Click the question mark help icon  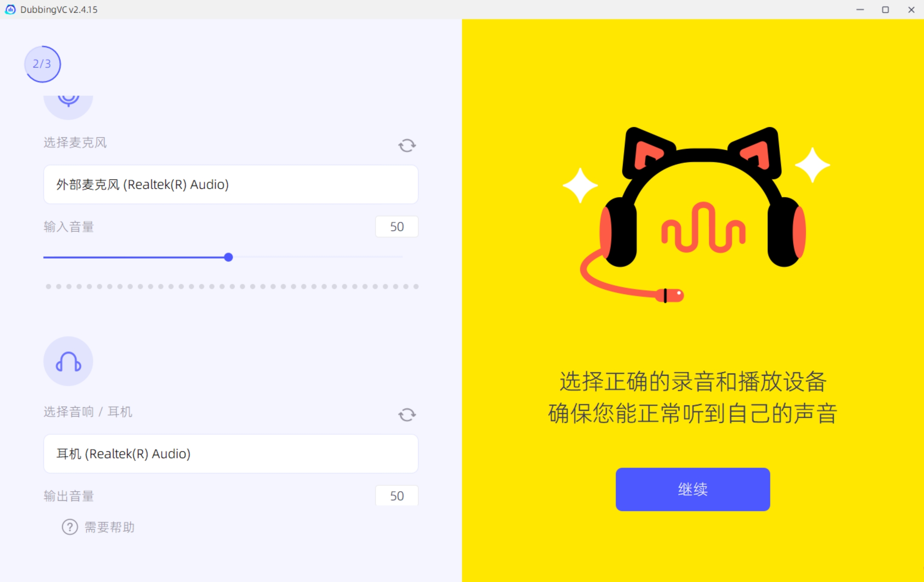(70, 527)
